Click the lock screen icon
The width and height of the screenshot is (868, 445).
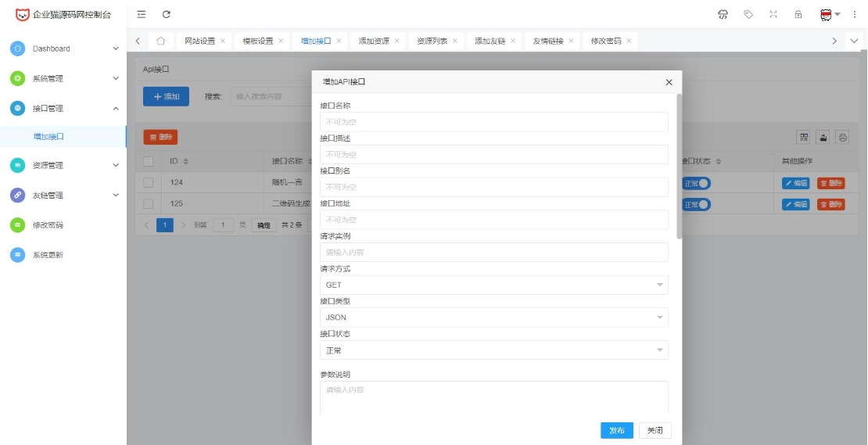tap(798, 15)
